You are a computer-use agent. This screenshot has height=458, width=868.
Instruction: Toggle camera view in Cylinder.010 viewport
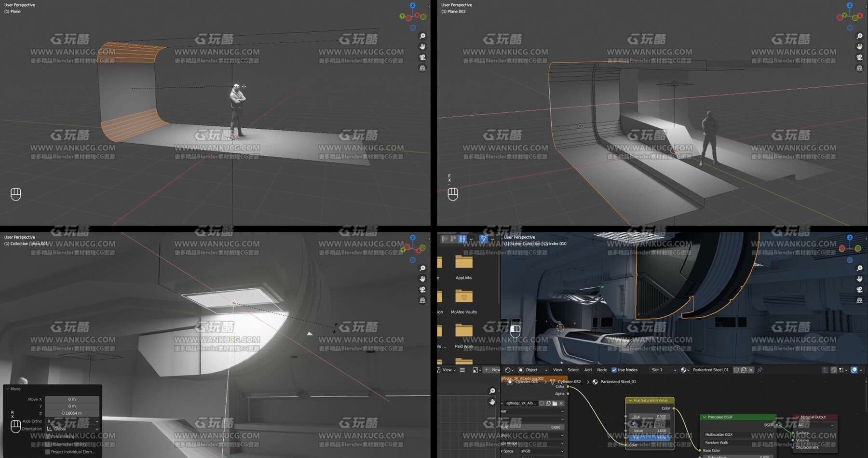pos(859,290)
